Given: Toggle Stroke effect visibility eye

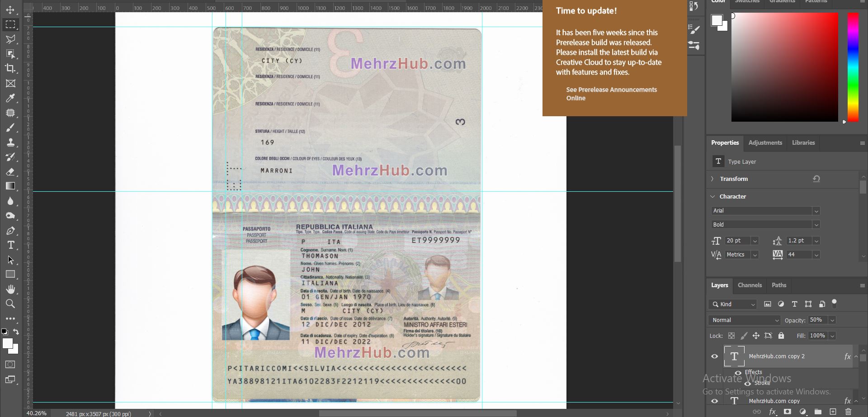Looking at the screenshot, I should 748,383.
